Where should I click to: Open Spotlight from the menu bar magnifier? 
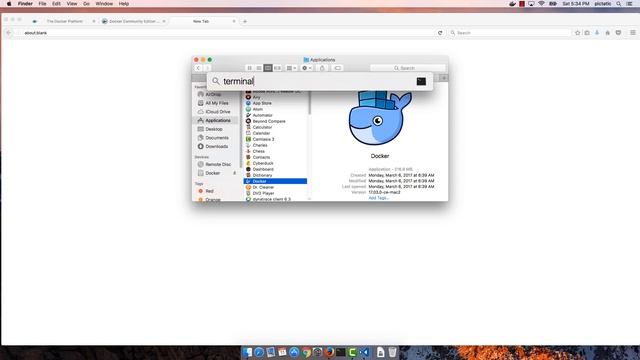tap(619, 4)
